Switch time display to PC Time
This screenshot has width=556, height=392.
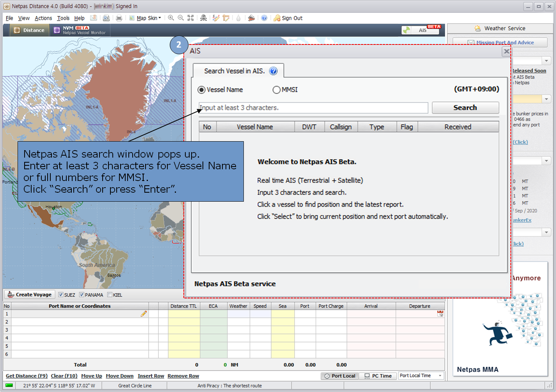(378, 376)
